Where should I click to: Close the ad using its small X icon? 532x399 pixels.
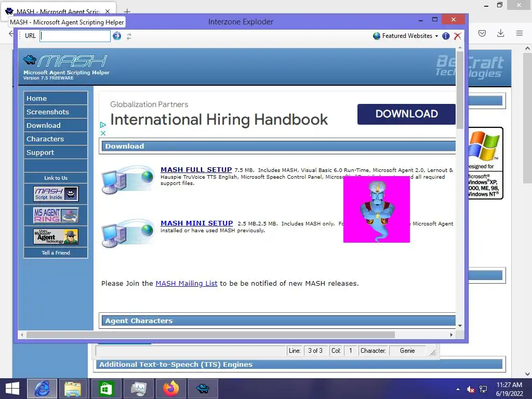pyautogui.click(x=103, y=134)
